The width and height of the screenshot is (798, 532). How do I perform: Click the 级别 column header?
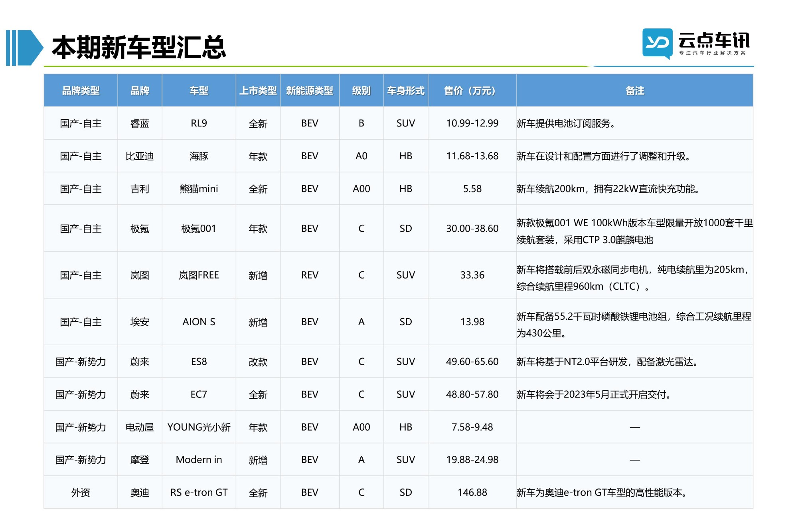361,91
